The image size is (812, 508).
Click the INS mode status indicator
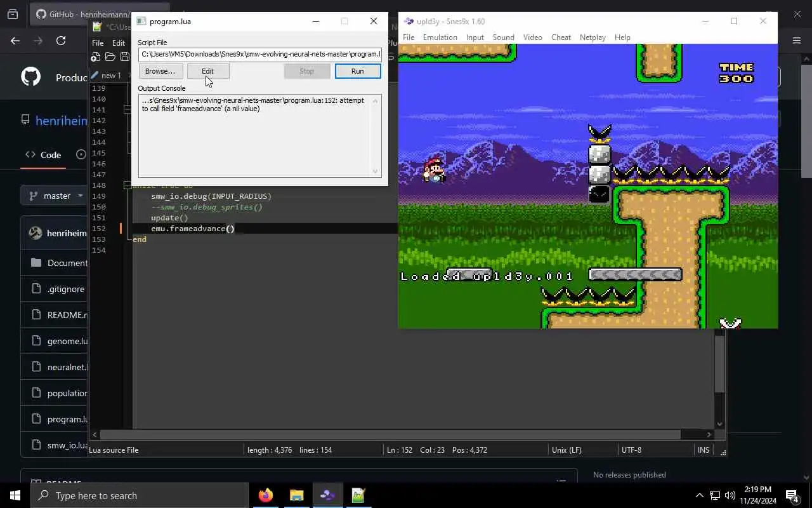(703, 450)
